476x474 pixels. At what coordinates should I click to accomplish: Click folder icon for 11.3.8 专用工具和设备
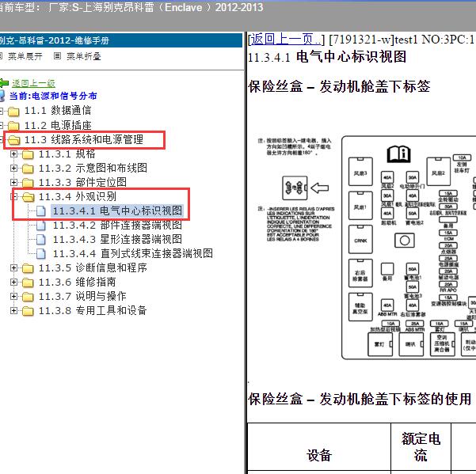pyautogui.click(x=28, y=311)
